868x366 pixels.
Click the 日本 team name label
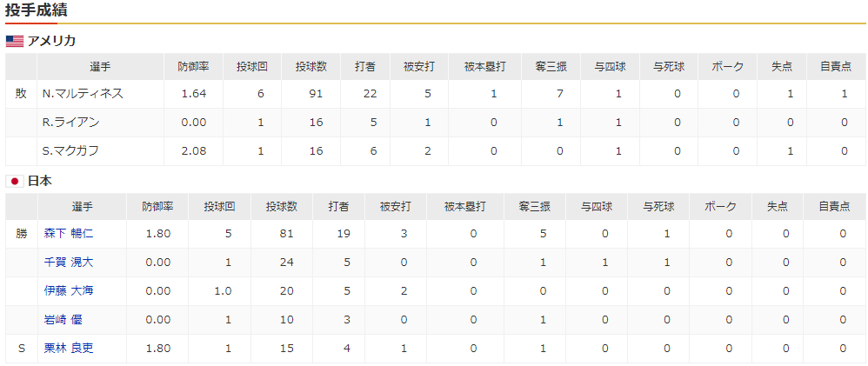[40, 181]
